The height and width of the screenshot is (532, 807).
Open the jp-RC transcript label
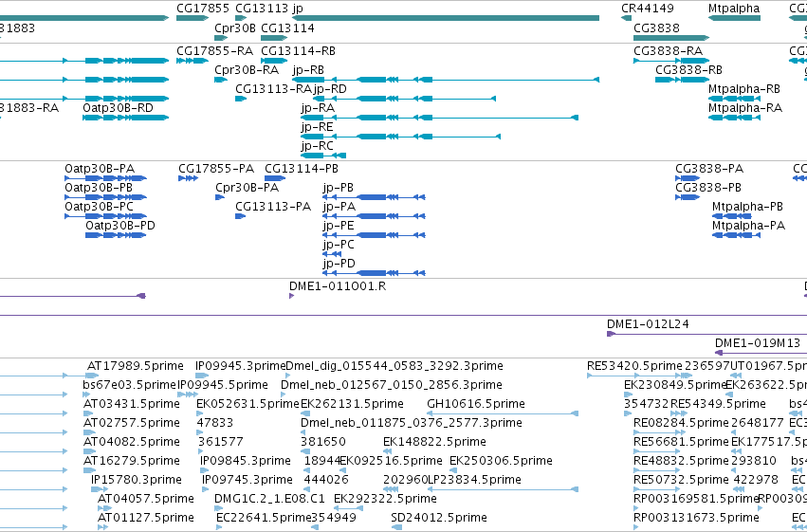pyautogui.click(x=317, y=146)
